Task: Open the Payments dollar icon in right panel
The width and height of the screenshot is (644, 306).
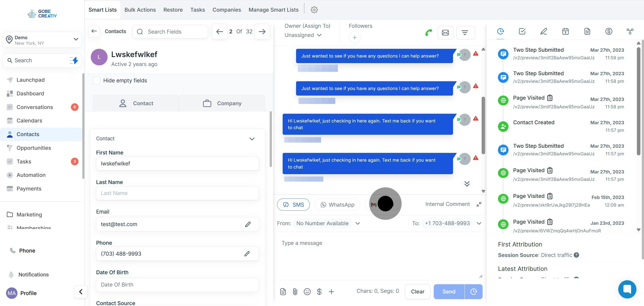Action: point(608,31)
